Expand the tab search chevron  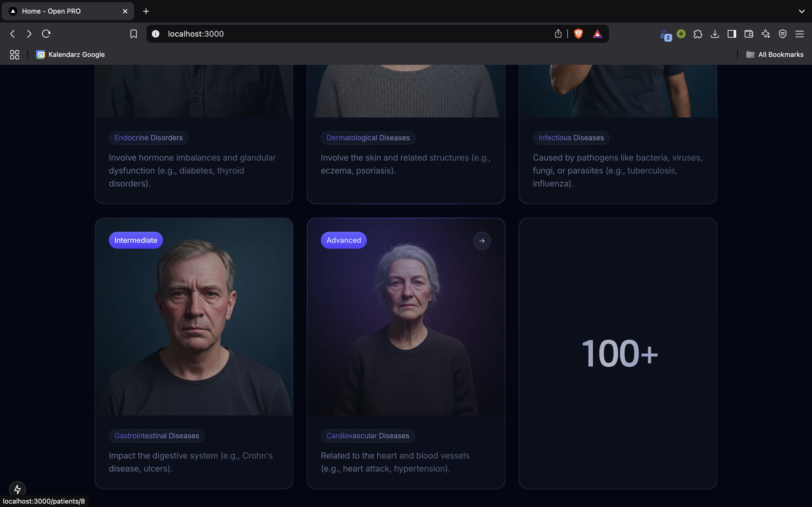[802, 11]
